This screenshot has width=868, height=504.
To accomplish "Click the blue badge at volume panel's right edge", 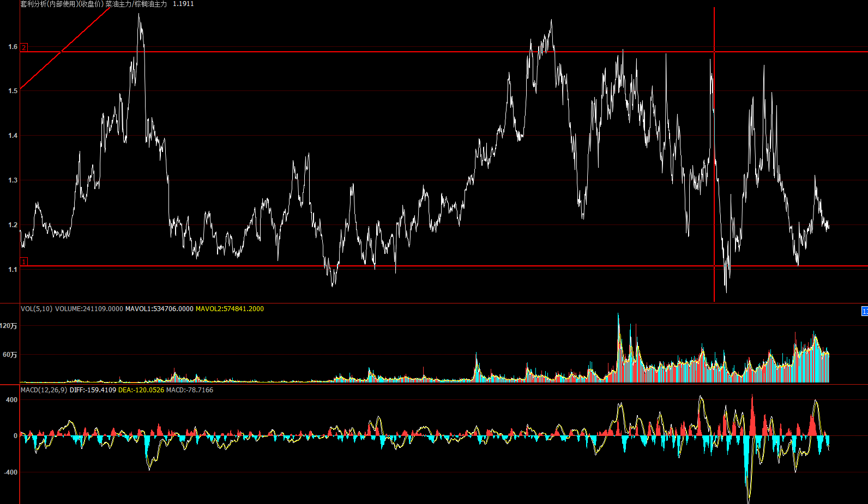I will coord(865,311).
